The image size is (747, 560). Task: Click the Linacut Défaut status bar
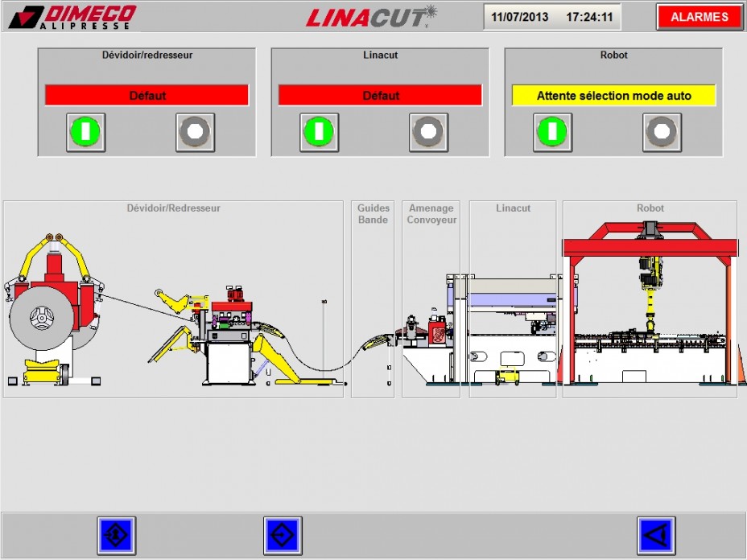pos(380,95)
